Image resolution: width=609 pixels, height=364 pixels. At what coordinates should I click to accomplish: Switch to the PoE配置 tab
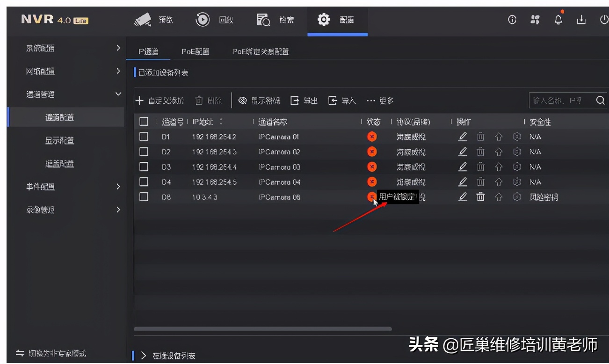click(195, 52)
